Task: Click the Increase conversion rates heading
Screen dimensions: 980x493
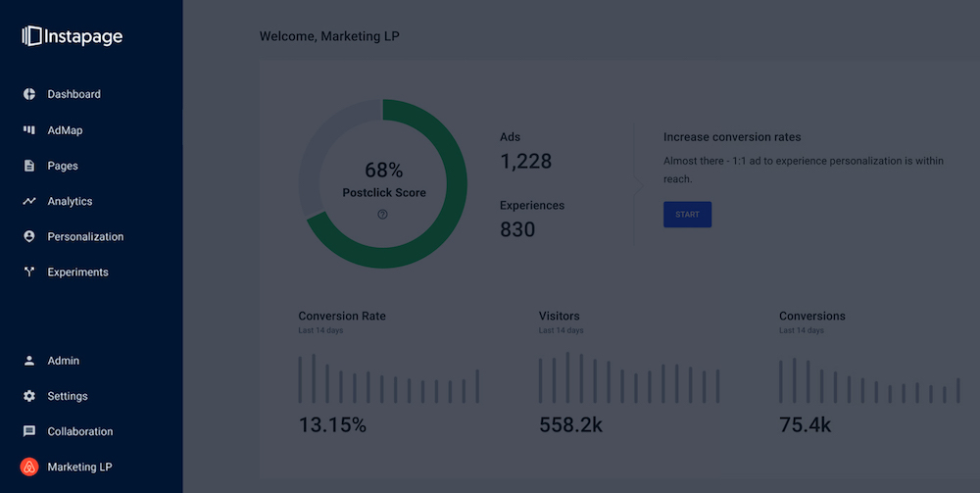Action: 732,137
